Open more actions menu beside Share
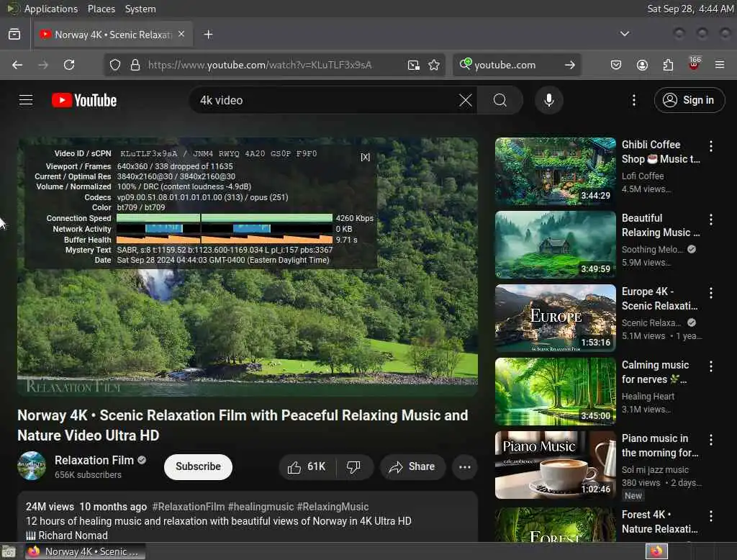The width and height of the screenshot is (737, 560). 465,467
